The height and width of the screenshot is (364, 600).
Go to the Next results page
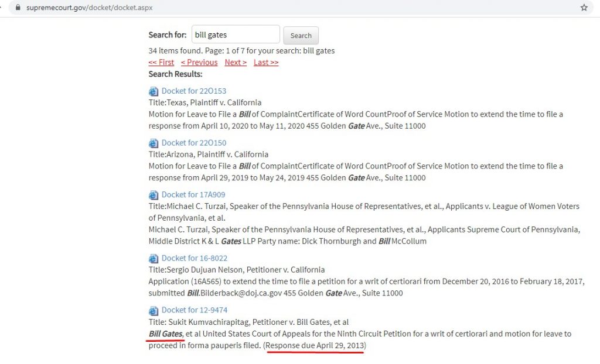(236, 62)
